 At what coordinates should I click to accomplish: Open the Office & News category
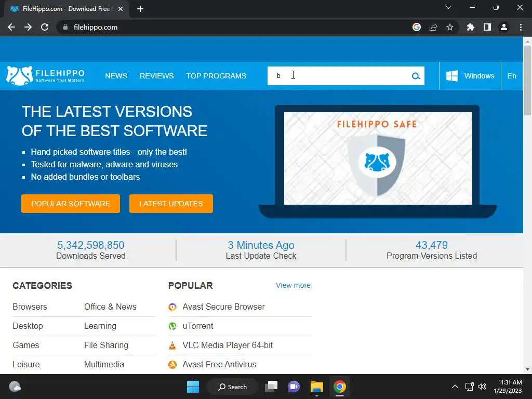tap(110, 307)
